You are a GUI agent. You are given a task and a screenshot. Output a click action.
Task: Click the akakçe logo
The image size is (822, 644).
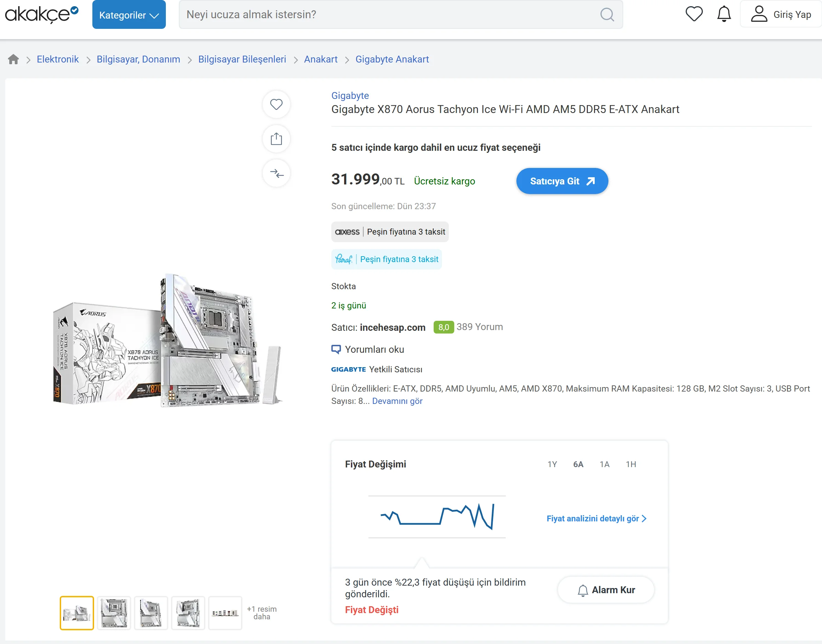click(x=42, y=15)
